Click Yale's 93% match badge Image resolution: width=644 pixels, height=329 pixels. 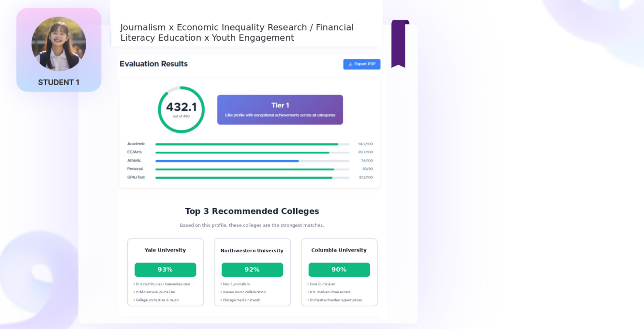[165, 269]
